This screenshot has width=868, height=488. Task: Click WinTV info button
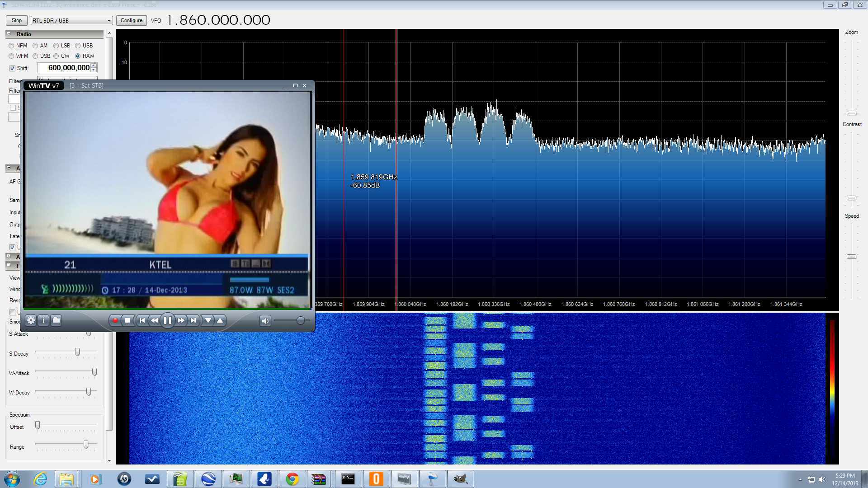(43, 320)
